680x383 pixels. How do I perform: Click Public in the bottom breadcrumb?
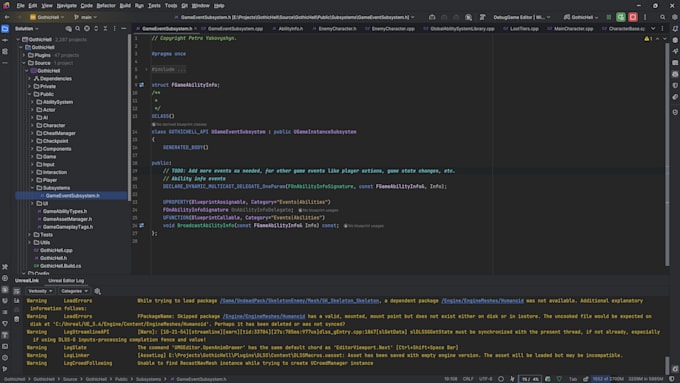click(121, 379)
